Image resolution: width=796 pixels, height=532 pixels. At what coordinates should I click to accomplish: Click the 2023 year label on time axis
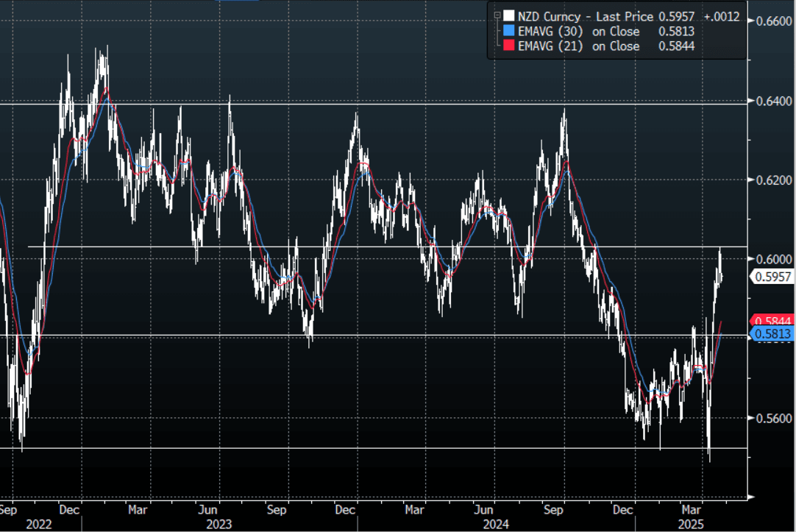pyautogui.click(x=218, y=524)
